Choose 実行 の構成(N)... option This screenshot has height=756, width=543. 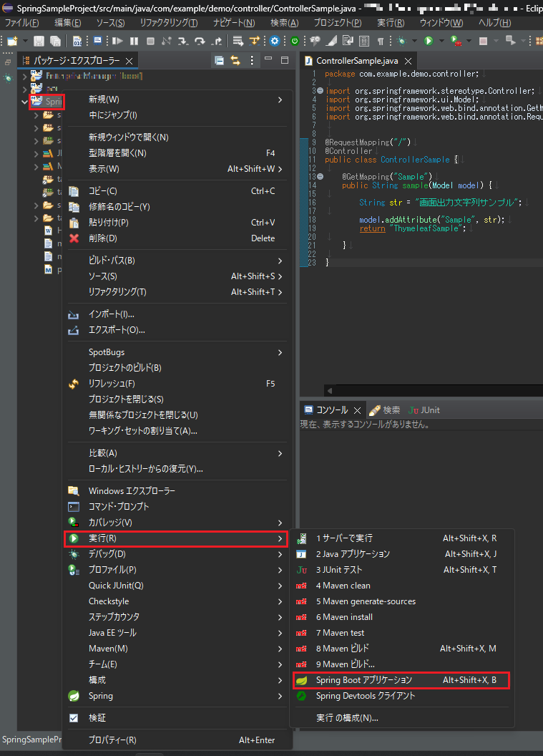pyautogui.click(x=401, y=718)
